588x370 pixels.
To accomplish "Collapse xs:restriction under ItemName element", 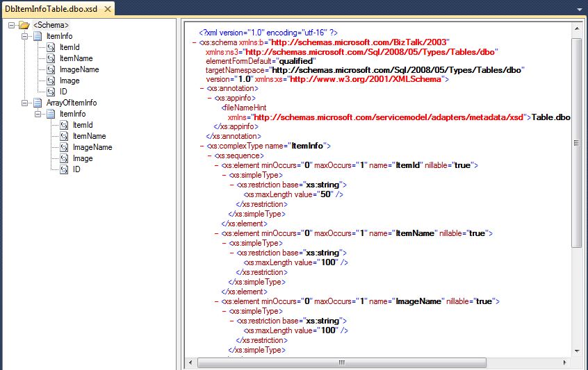I will coord(231,253).
